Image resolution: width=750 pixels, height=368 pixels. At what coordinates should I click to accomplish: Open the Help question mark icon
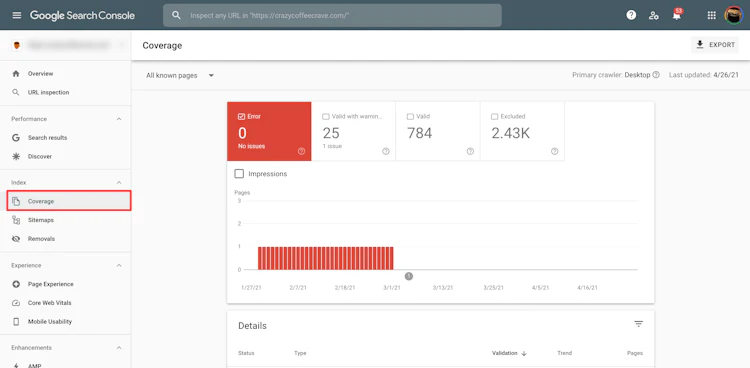[x=631, y=15]
